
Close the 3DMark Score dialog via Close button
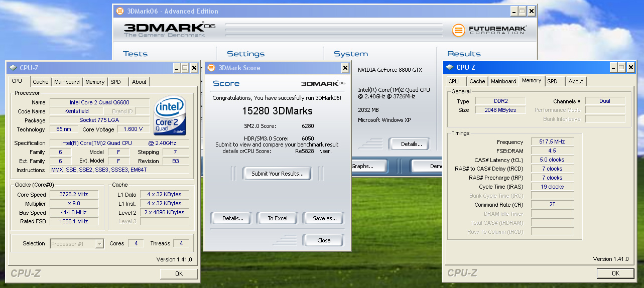tap(324, 240)
